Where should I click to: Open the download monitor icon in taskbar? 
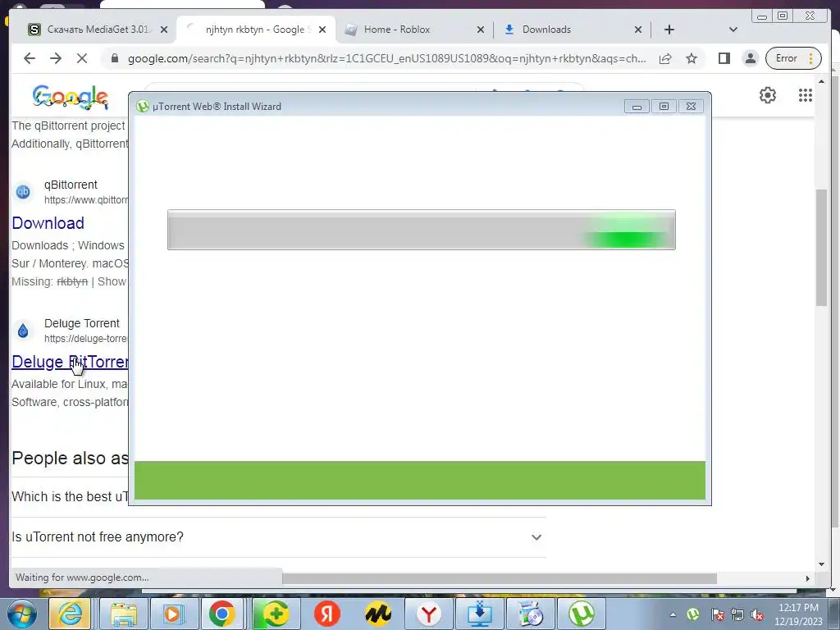pyautogui.click(x=479, y=614)
